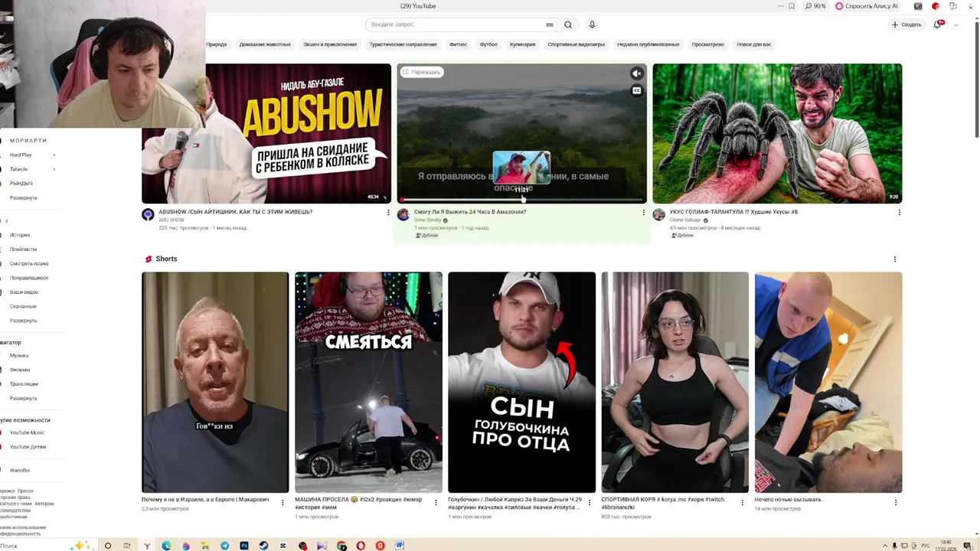
Task: Select the Экшен и приключения chip
Action: pyautogui.click(x=330, y=44)
